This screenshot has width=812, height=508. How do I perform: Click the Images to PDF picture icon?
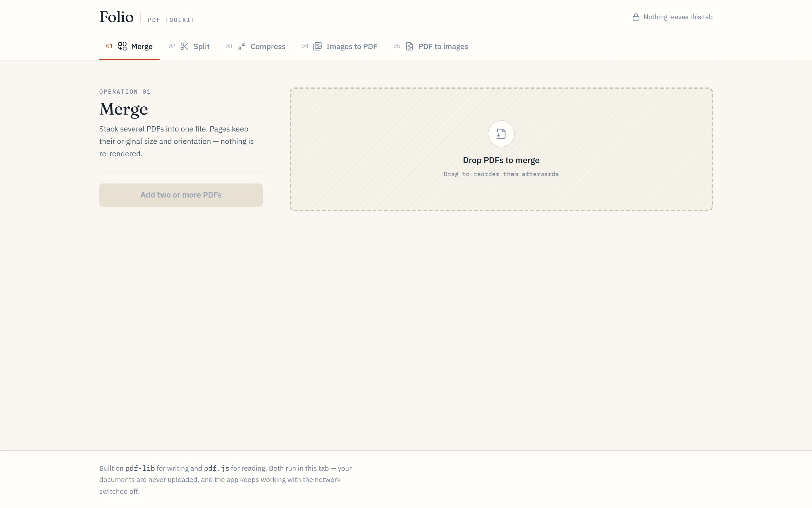tap(317, 46)
